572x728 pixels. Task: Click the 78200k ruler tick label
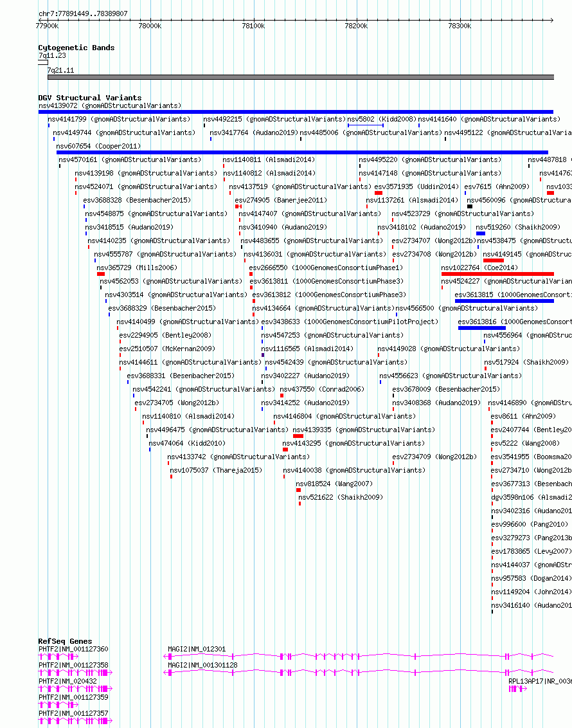point(356,26)
